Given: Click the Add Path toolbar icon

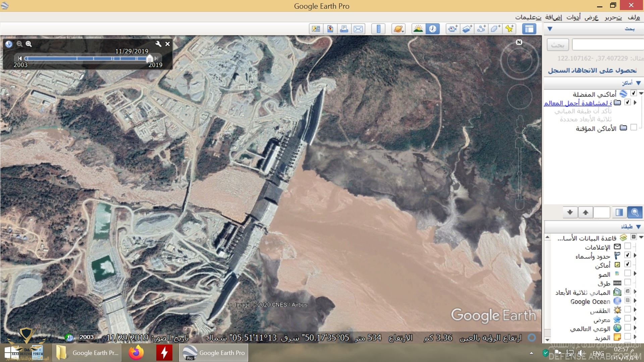Looking at the screenshot, I should pyautogui.click(x=481, y=29).
